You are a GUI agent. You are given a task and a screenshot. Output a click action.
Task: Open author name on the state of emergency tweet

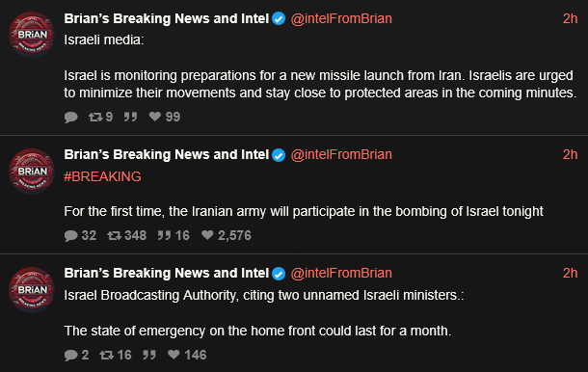coord(167,274)
